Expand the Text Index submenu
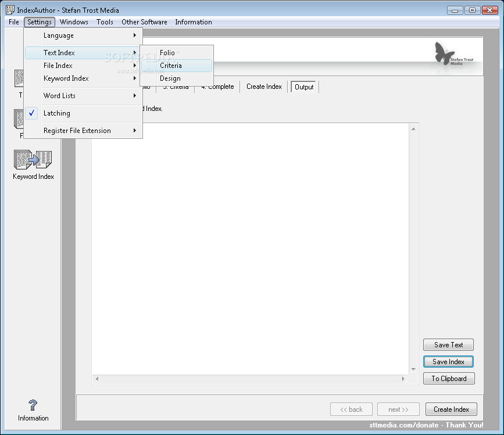Viewport: 504px width, 435px height. [84, 53]
